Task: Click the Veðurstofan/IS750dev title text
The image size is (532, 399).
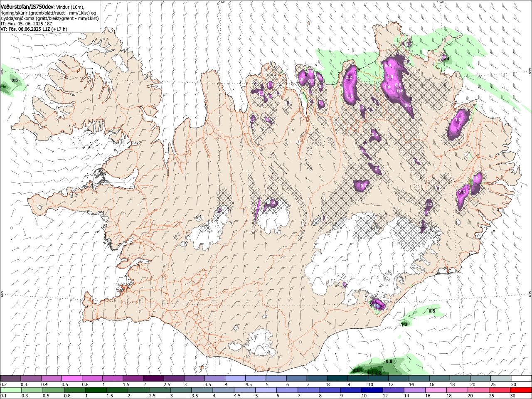Action: [27, 7]
